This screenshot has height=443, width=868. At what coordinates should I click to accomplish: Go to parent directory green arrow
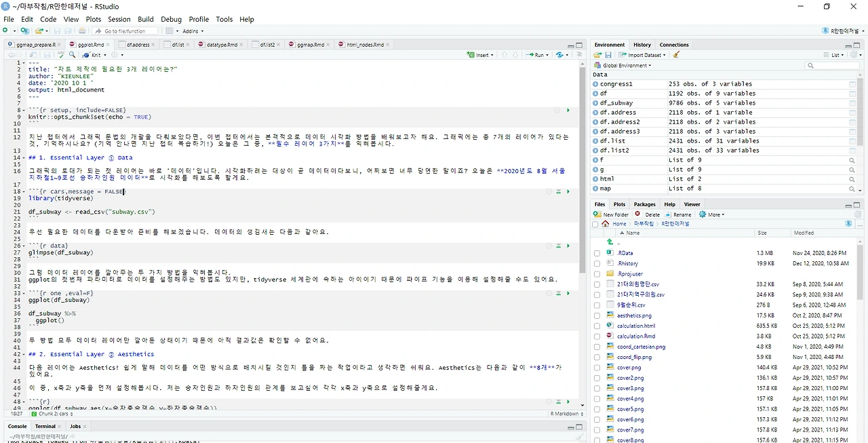[x=610, y=242]
